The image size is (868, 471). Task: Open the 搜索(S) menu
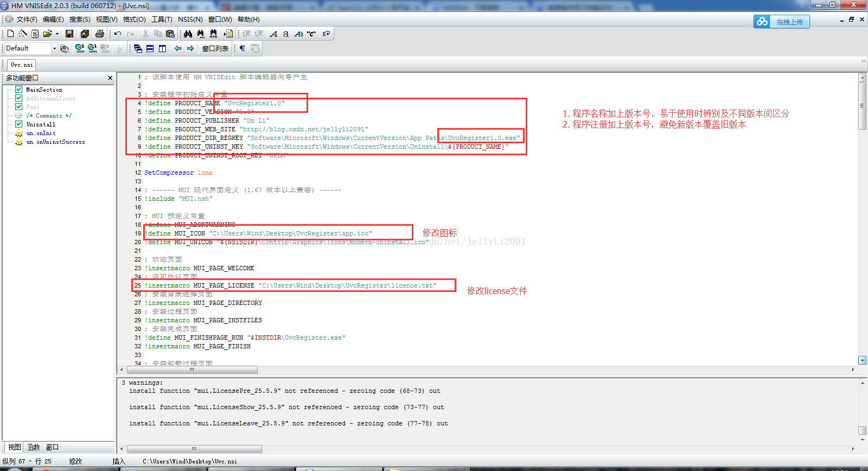[x=80, y=20]
